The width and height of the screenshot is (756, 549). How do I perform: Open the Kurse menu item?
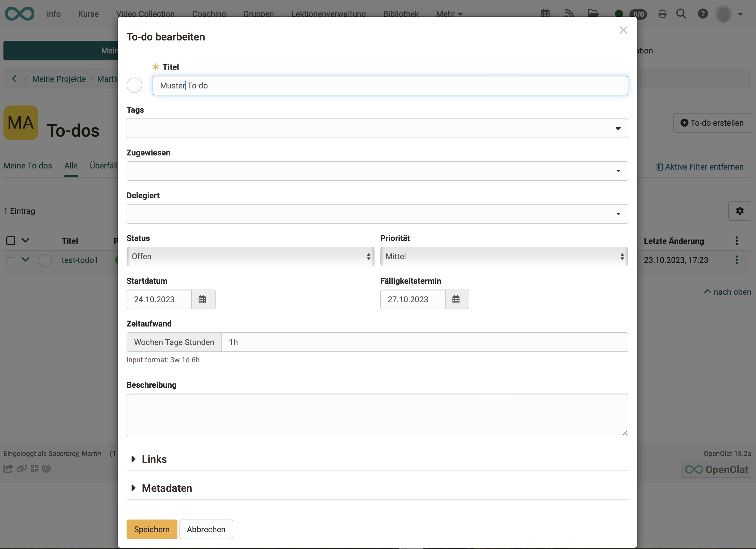(x=88, y=14)
